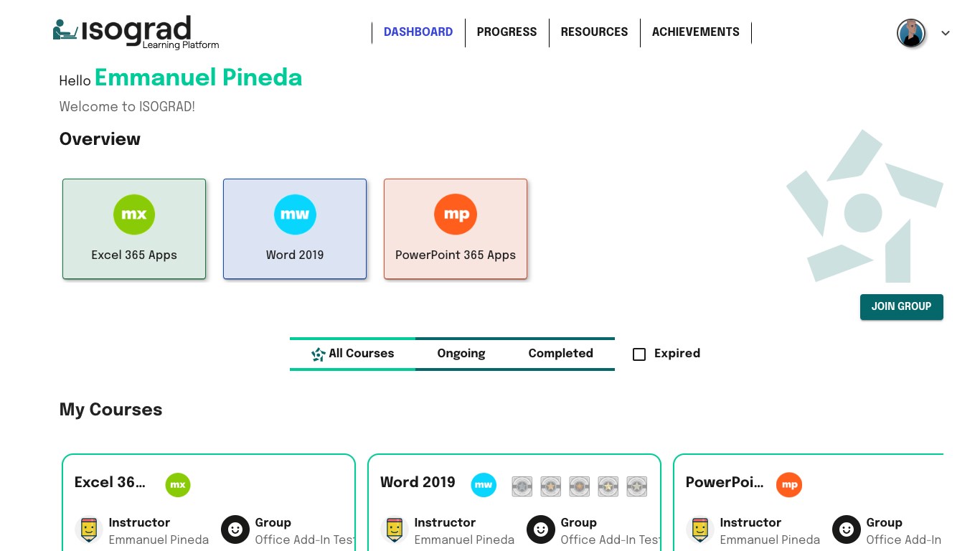Open the Word 2019 overview card
This screenshot has width=980, height=551.
click(295, 229)
